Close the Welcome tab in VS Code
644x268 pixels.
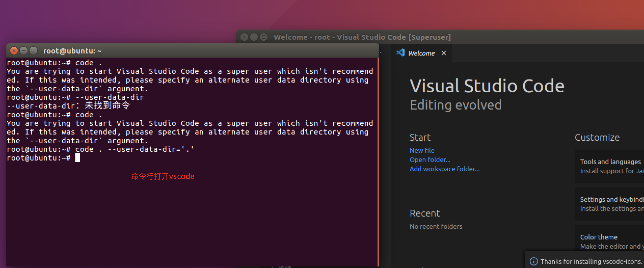[x=444, y=53]
